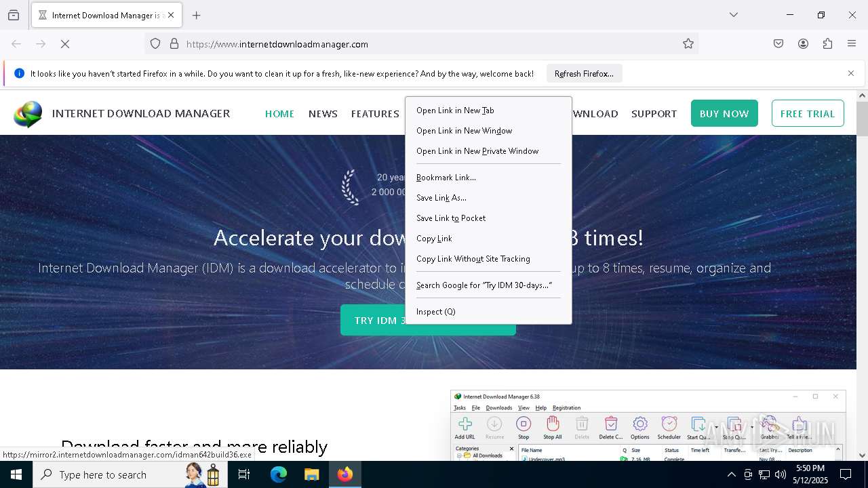Open the notification center icon
This screenshot has width=868, height=488.
pos(846,474)
